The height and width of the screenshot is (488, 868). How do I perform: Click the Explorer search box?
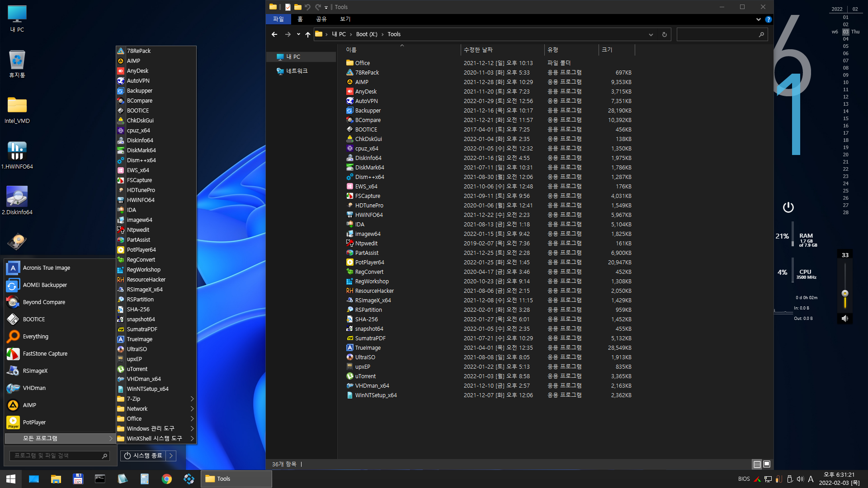pyautogui.click(x=722, y=34)
